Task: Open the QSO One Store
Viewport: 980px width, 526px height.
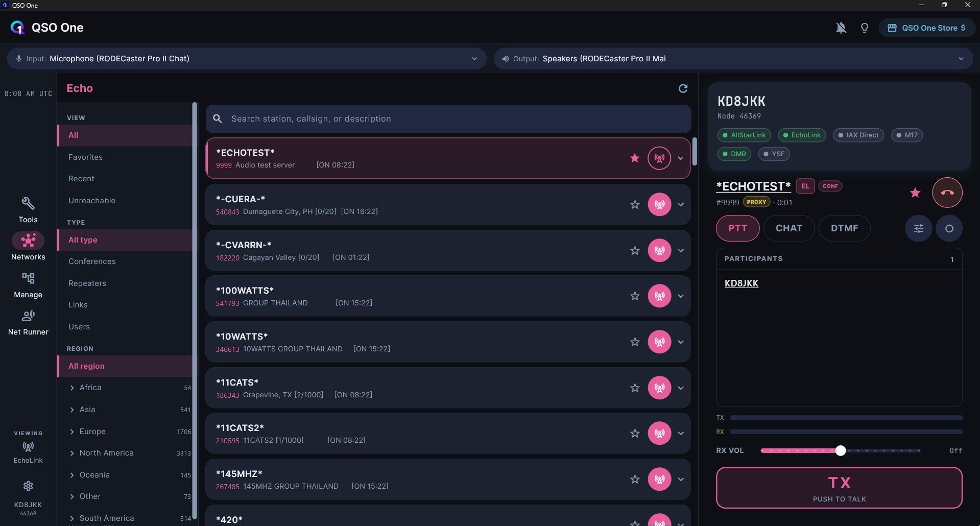Action: (x=926, y=28)
